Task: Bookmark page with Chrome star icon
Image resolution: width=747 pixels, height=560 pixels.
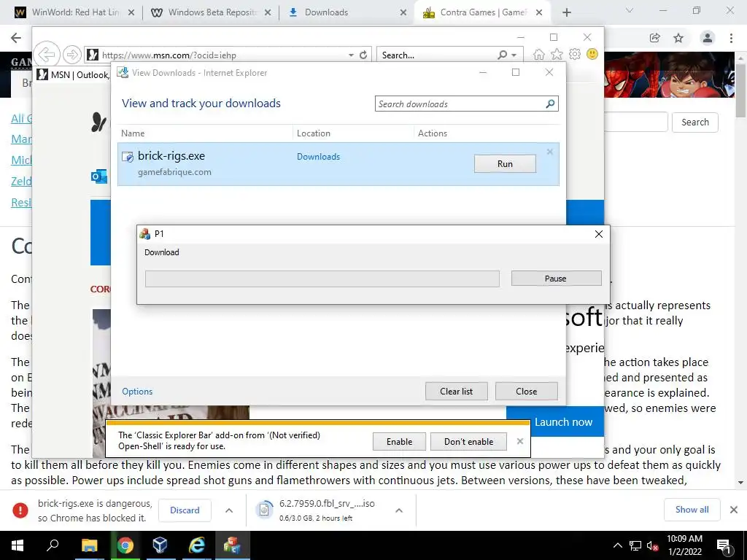Action: 678,38
